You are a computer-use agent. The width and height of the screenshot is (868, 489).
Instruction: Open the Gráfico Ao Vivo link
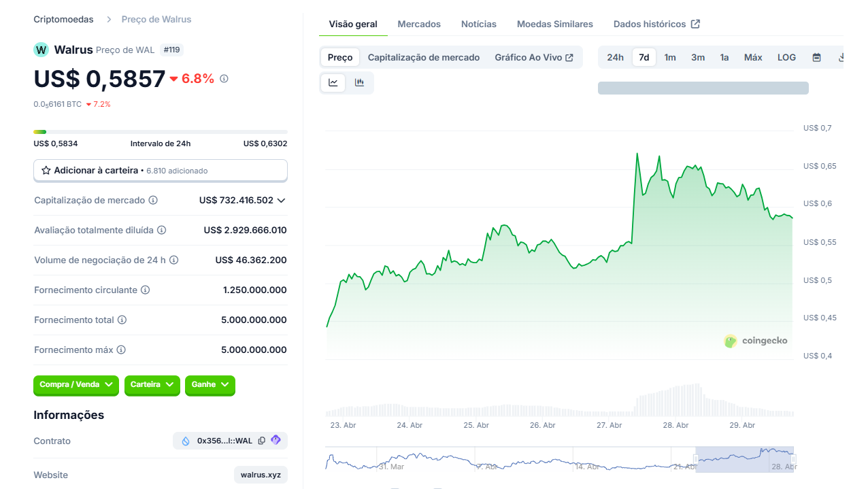click(x=534, y=57)
